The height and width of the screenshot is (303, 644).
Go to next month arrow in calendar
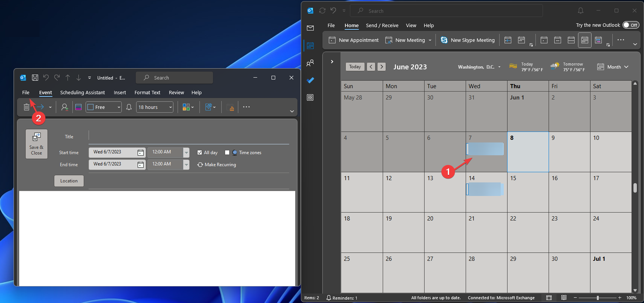pyautogui.click(x=382, y=67)
